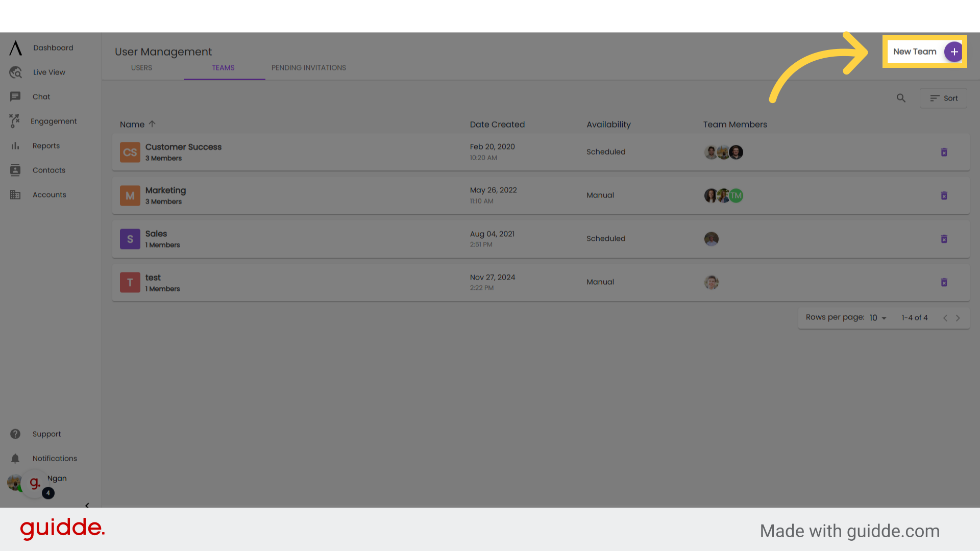Click the Sales row member avatar

712,239
